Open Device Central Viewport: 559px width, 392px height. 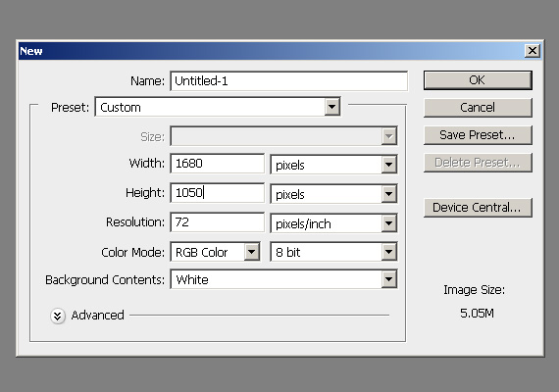[x=478, y=208]
